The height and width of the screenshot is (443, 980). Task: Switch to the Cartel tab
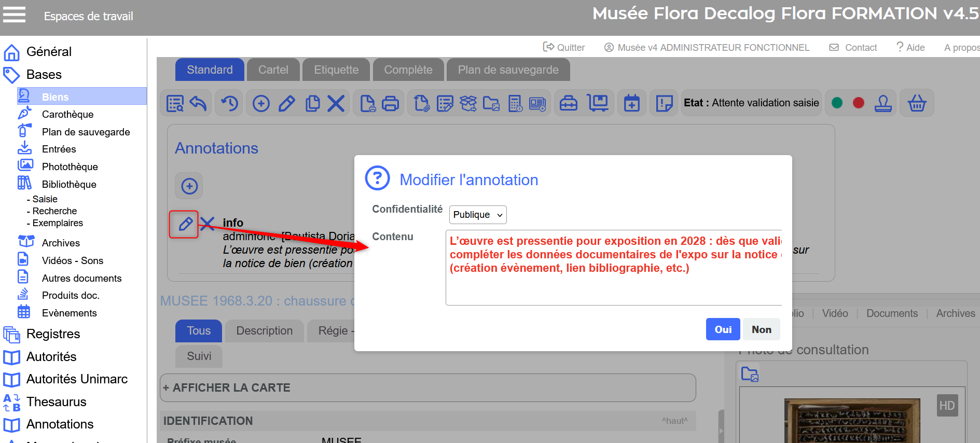point(273,70)
